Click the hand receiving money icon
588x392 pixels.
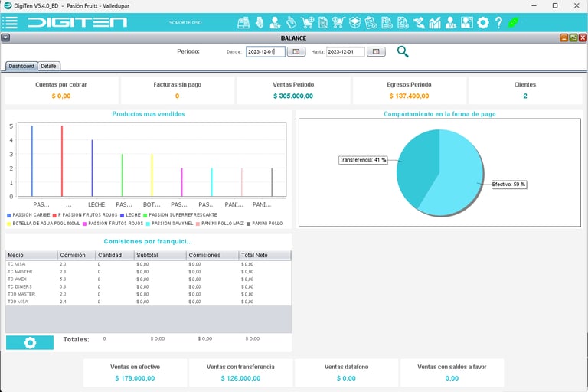click(419, 22)
